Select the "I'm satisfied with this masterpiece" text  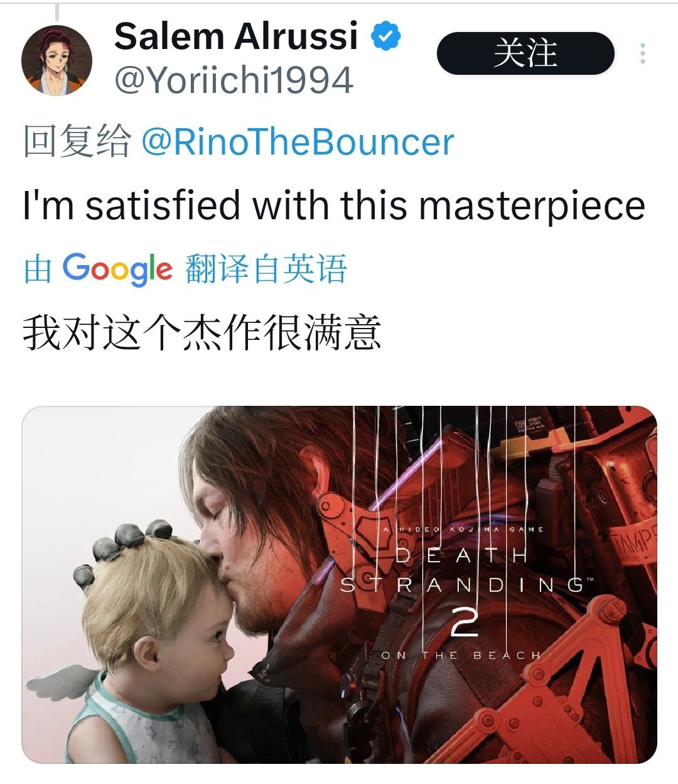click(334, 205)
